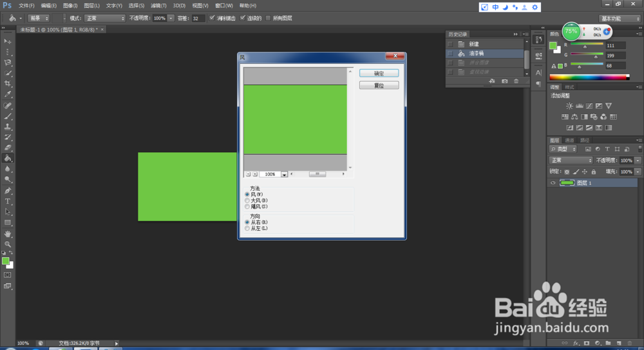The height and width of the screenshot is (350, 644).
Task: Select the 大风 (B) method radio button
Action: tap(247, 200)
